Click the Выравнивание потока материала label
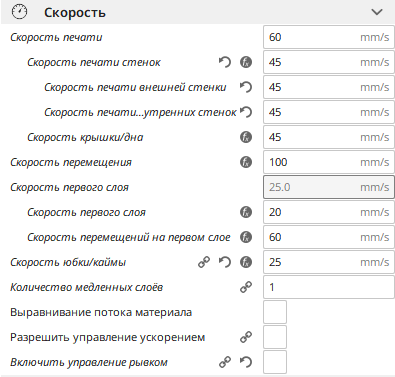 pyautogui.click(x=101, y=312)
